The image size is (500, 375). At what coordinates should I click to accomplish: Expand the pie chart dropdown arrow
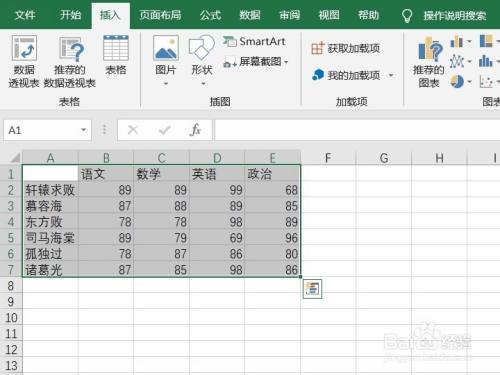tap(469, 82)
